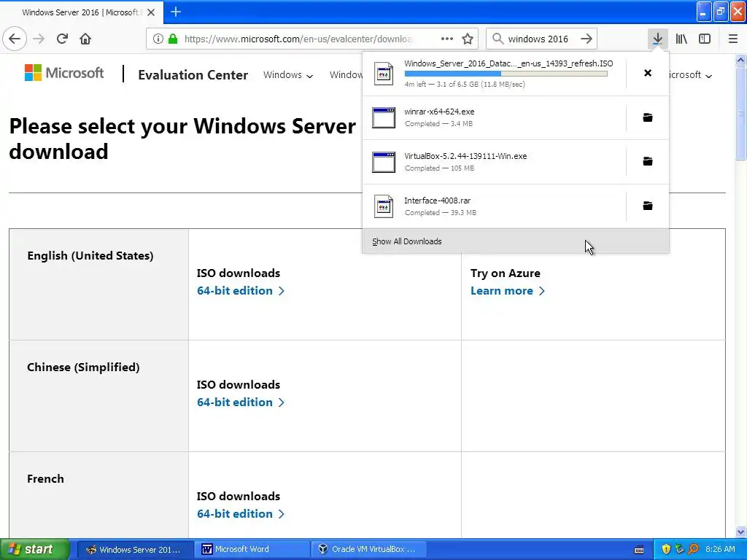Open the Firefox hamburger menu
This screenshot has width=747, height=560.
(732, 39)
